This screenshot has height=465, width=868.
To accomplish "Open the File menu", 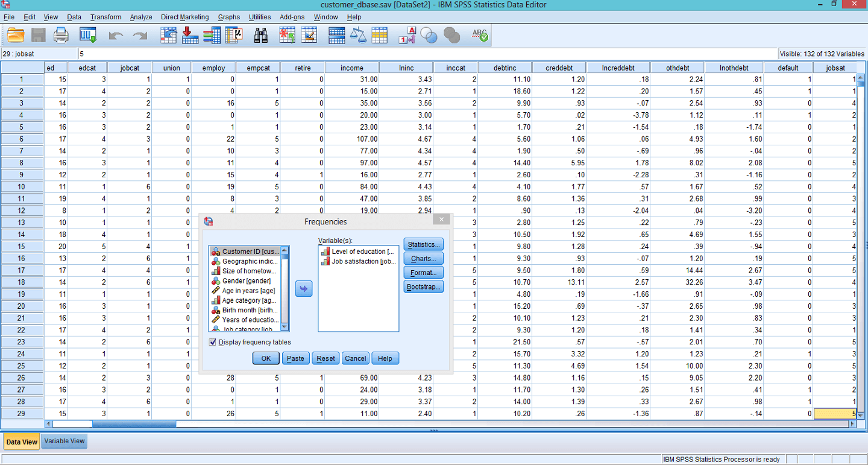I will 9,17.
